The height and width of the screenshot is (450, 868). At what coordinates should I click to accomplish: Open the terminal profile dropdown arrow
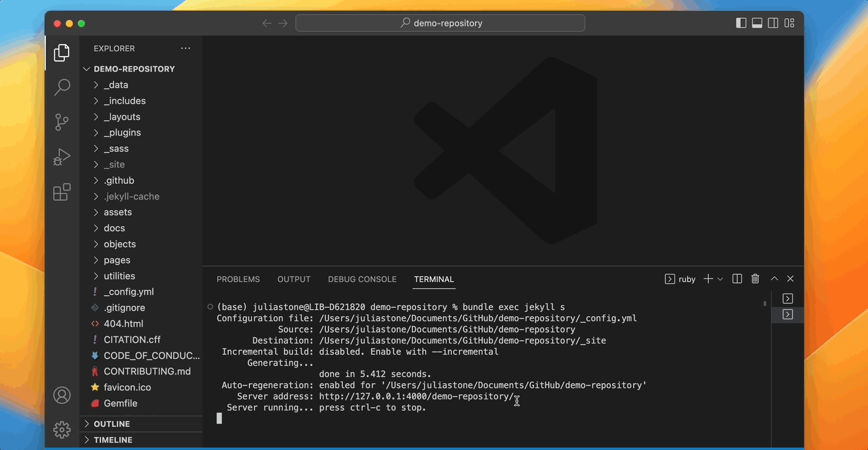[x=721, y=279]
